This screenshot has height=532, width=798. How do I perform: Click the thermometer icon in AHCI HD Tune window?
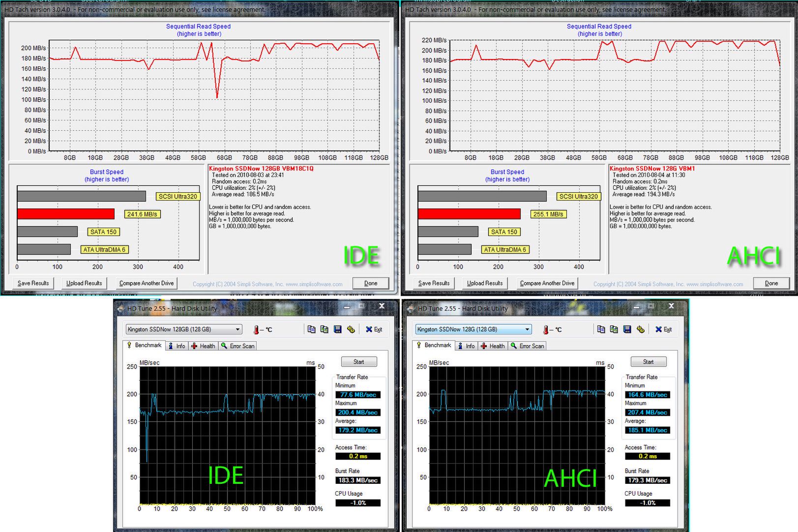coord(546,329)
